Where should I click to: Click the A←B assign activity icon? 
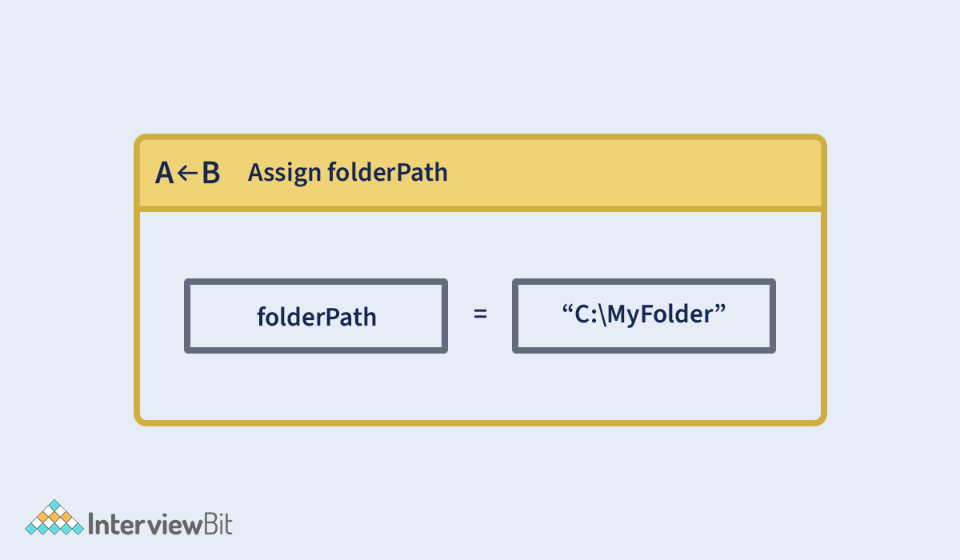pyautogui.click(x=188, y=173)
